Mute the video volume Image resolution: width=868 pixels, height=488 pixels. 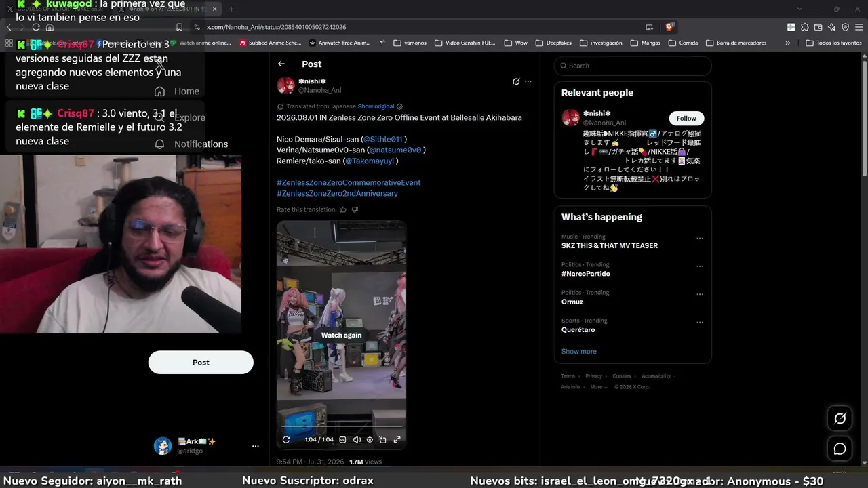click(x=357, y=439)
